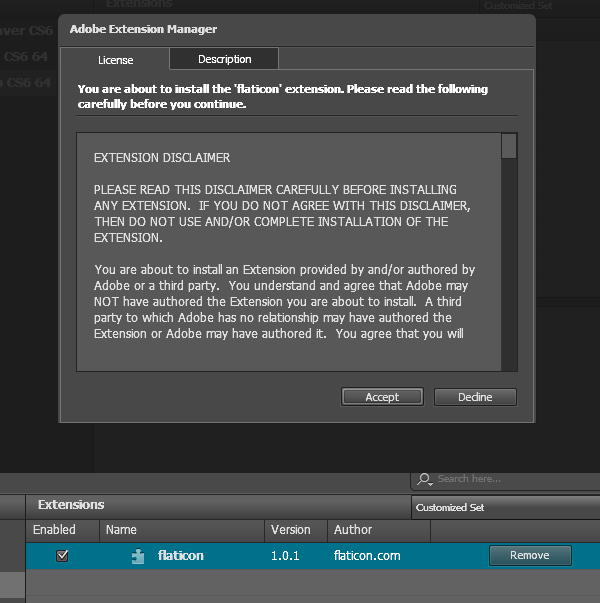Uncheck the Enabled checkbox for flaticon
Screen dimensions: 600x603
pyautogui.click(x=62, y=556)
